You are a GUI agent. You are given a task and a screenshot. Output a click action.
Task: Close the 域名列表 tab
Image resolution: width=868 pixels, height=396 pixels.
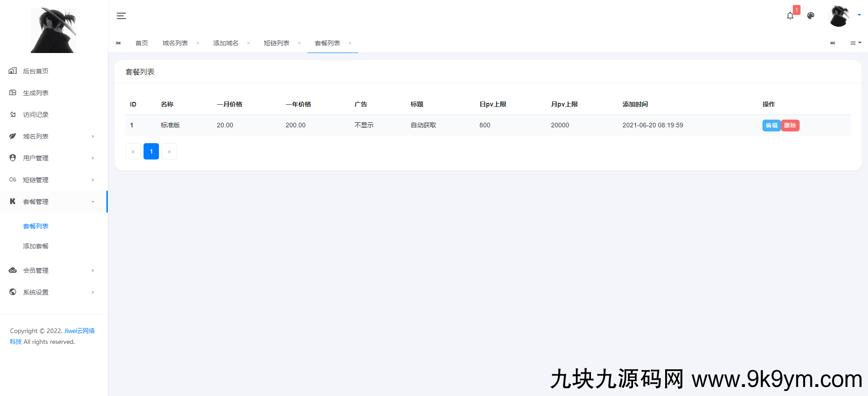pyautogui.click(x=198, y=43)
